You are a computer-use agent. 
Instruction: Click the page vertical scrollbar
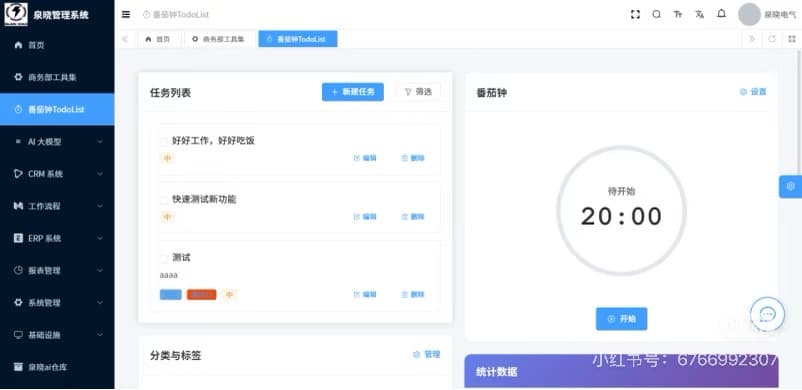[x=799, y=113]
